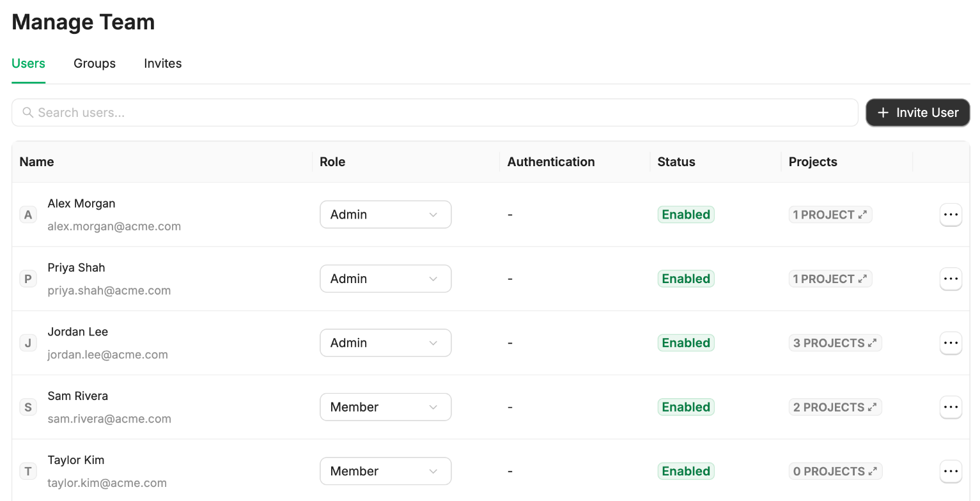980x501 pixels.
Task: Switch to the Groups tab
Action: 95,63
